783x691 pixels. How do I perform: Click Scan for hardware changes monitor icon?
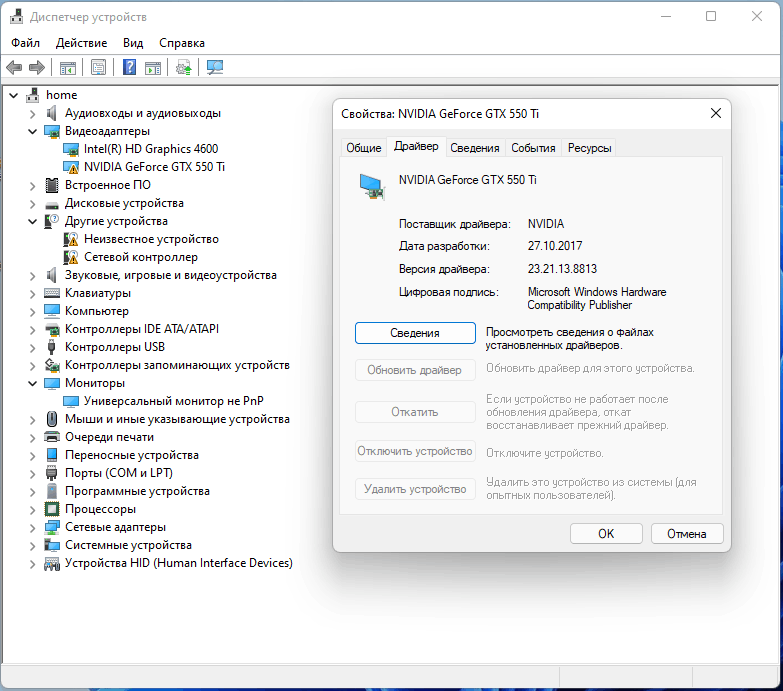(215, 67)
